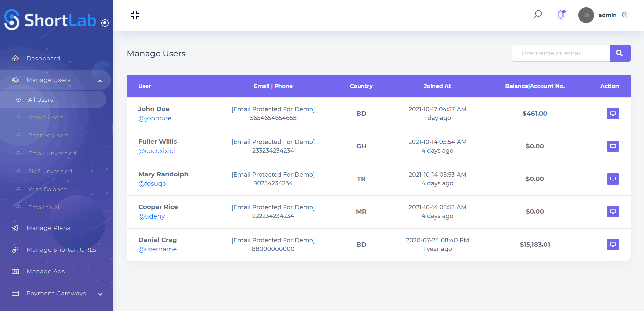Viewport: 644px width, 311px height.
Task: Open the @johndoe username link
Action: pos(155,118)
